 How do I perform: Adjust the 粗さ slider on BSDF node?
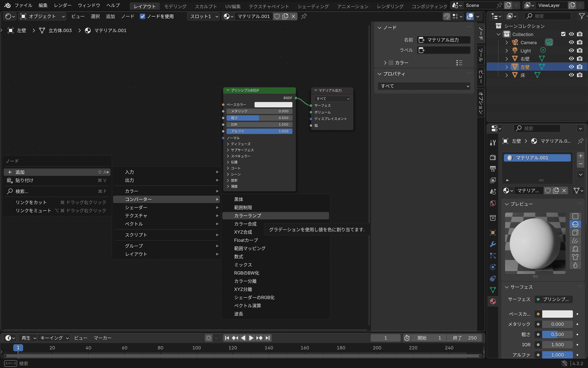pyautogui.click(x=259, y=118)
